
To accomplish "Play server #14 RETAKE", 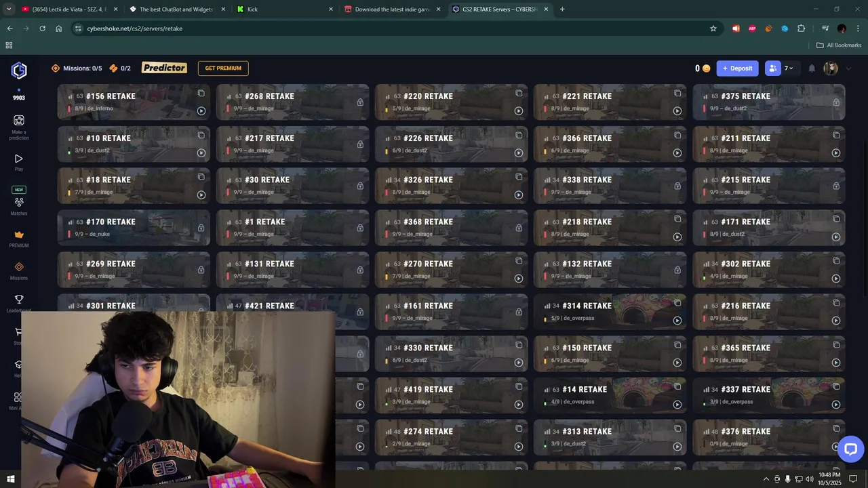I will (x=677, y=405).
